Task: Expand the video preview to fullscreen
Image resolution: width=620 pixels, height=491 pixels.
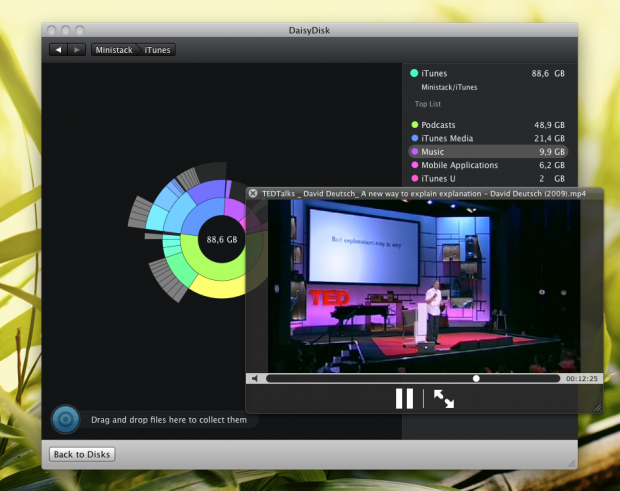Action: pos(444,398)
